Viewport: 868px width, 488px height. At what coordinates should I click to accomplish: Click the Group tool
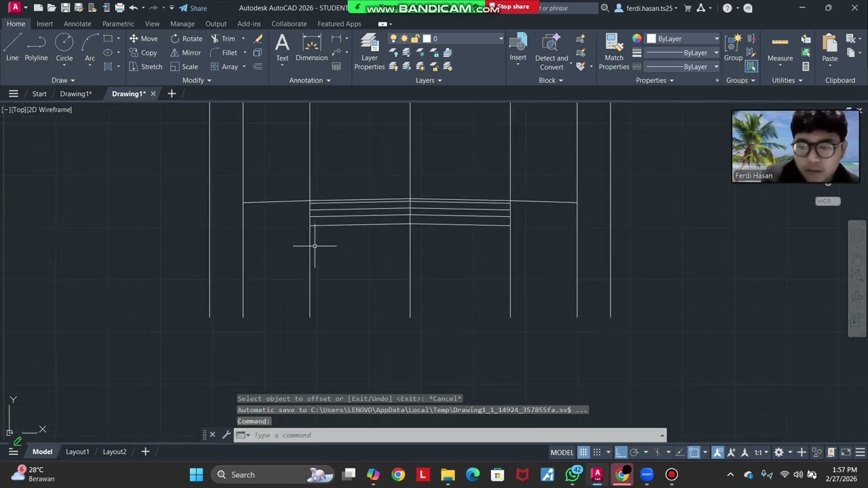click(x=733, y=47)
